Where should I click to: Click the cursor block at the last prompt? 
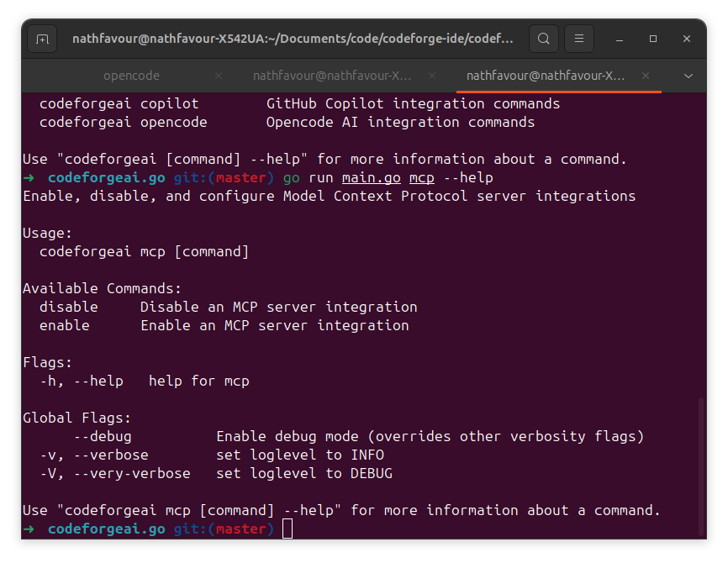288,529
